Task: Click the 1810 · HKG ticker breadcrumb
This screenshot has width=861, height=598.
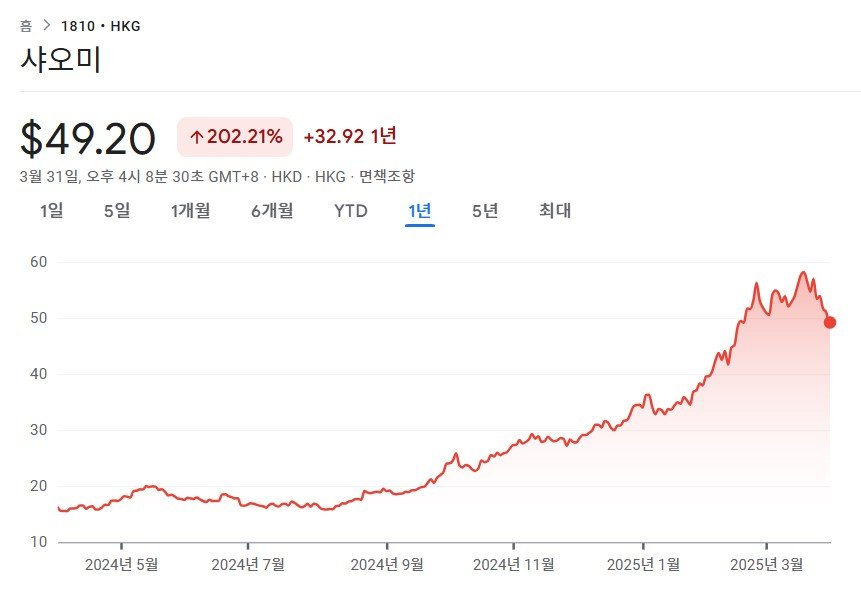Action: tap(101, 26)
